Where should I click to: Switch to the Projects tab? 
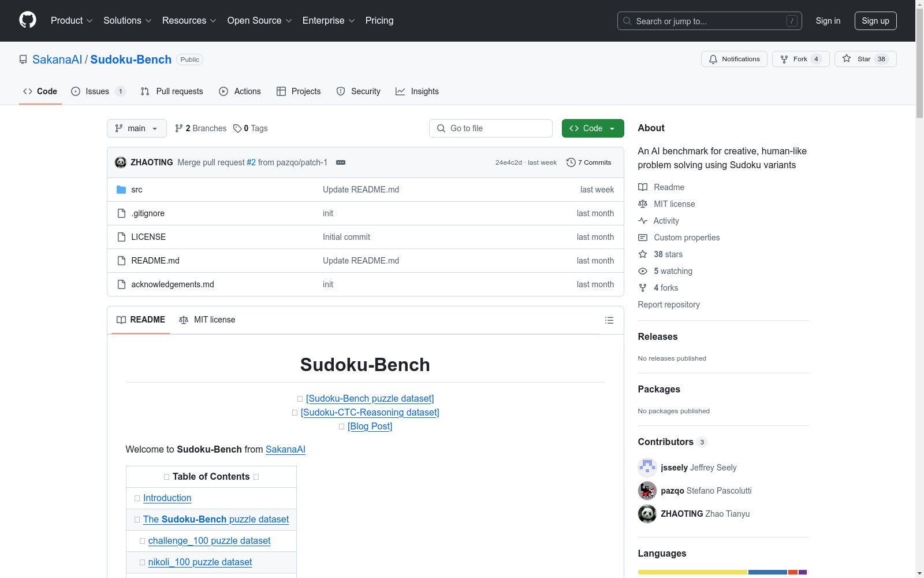[299, 91]
